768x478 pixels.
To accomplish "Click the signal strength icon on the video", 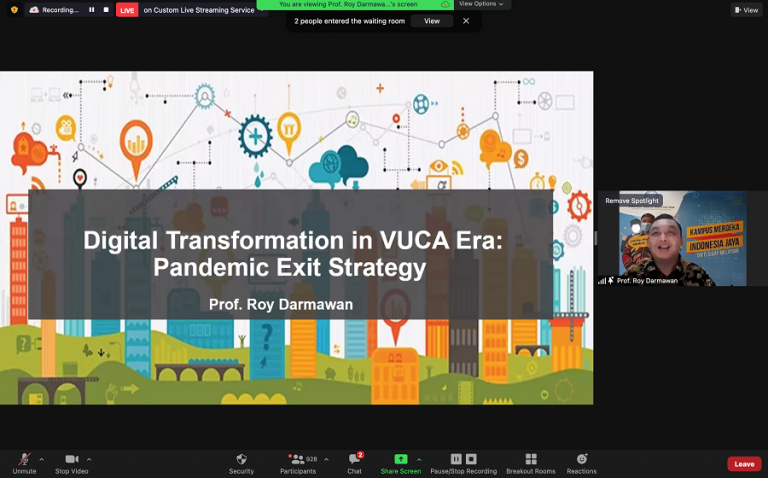I will pos(602,281).
